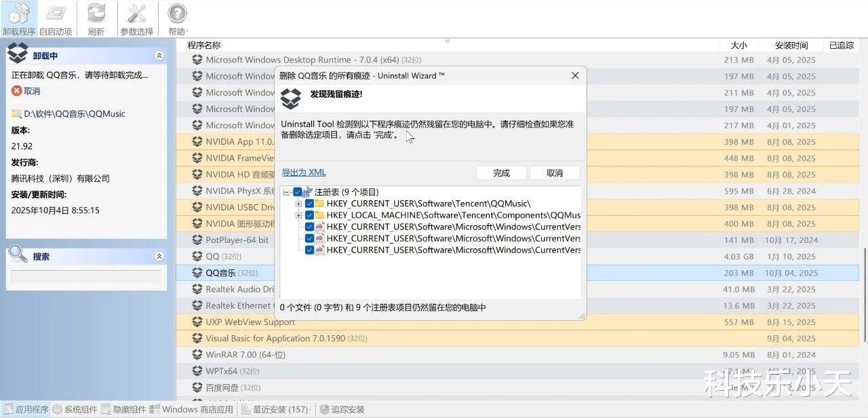Click the icon beside WinRAR 7.00 (64-位)
868x418 pixels.
click(x=197, y=355)
